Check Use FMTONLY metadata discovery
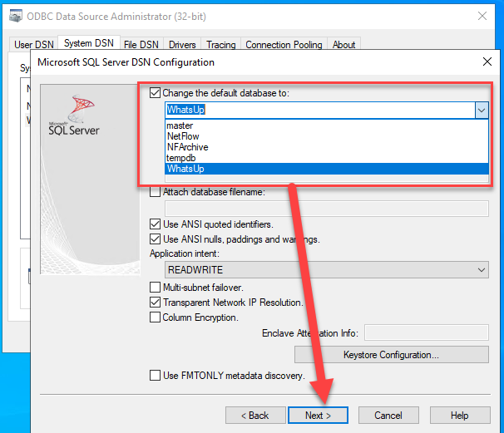504x433 pixels. tap(155, 376)
